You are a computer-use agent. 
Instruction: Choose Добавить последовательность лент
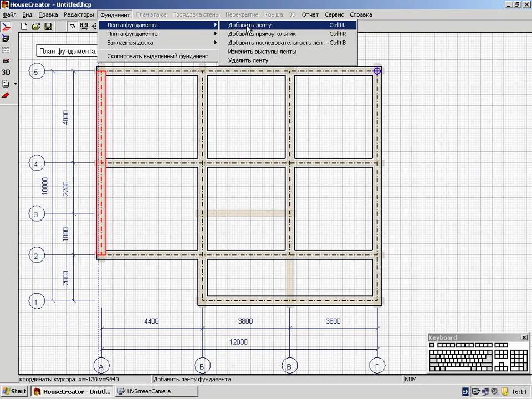(x=288, y=43)
